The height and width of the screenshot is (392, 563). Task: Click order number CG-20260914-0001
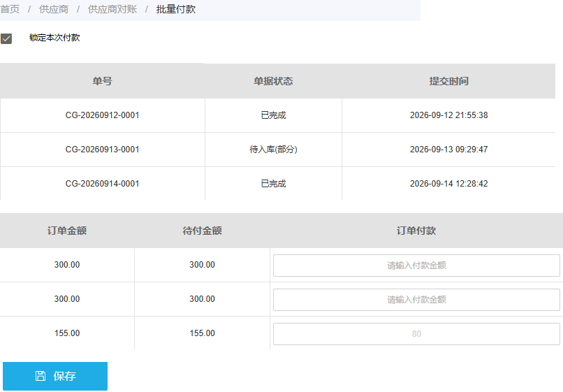pos(102,184)
